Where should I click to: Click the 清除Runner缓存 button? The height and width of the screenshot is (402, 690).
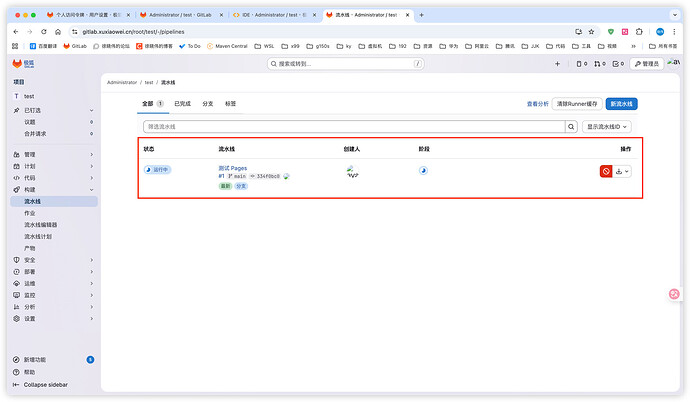pos(578,103)
